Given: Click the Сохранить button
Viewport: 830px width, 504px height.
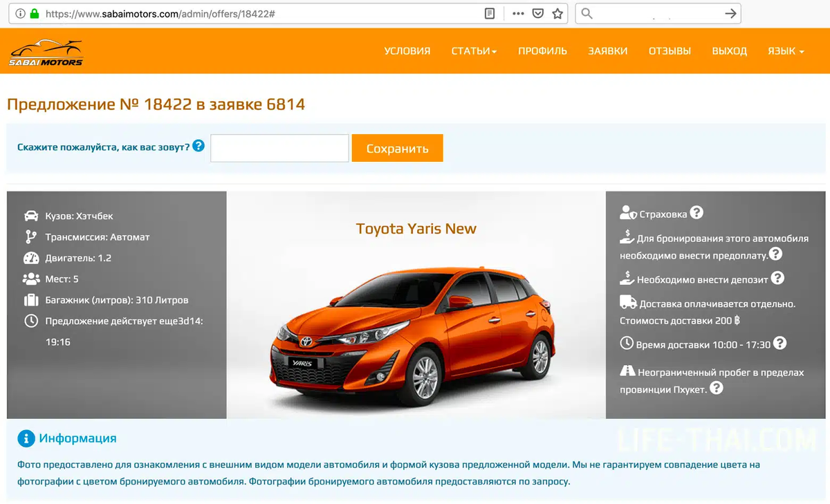Looking at the screenshot, I should click(397, 149).
